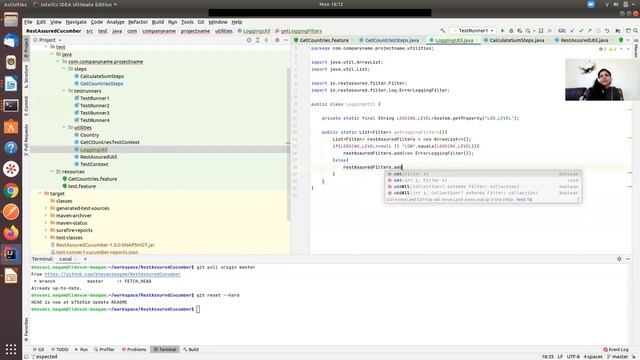Collapse the utilities package folder
The image size is (640, 360).
point(64,127)
